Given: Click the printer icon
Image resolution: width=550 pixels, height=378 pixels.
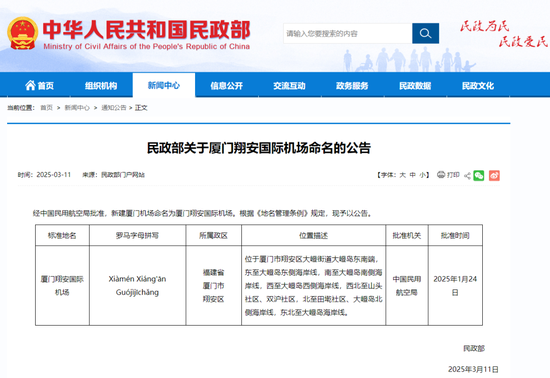Looking at the screenshot, I should [441, 175].
